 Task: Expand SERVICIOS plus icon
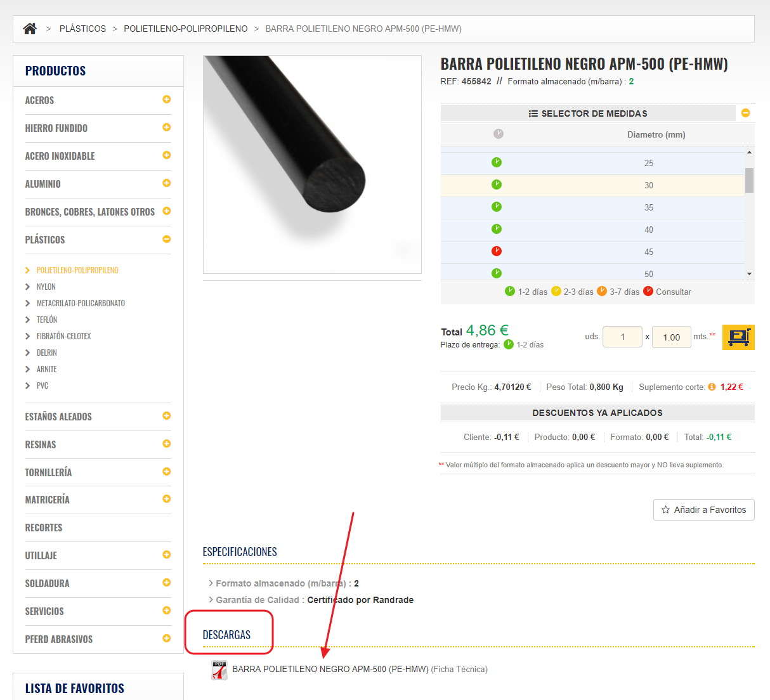coord(167,611)
